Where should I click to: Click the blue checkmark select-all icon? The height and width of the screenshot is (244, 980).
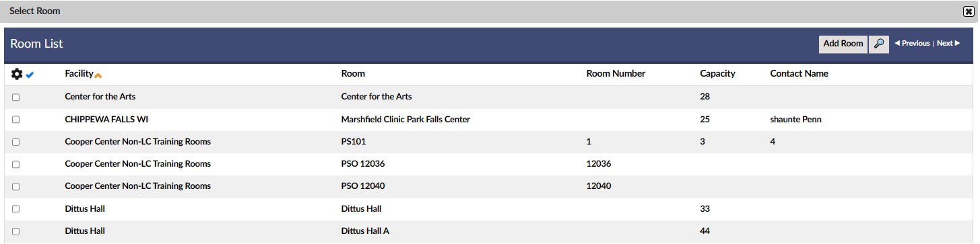(30, 75)
